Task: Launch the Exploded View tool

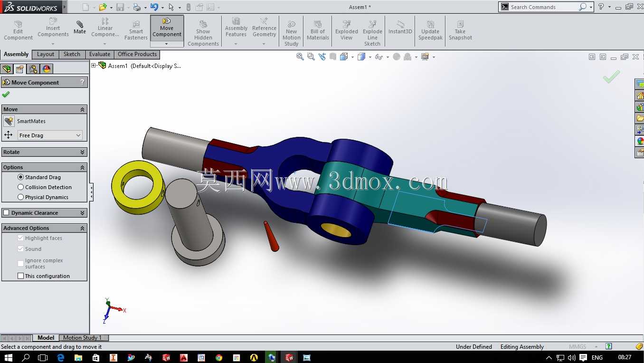Action: (347, 30)
